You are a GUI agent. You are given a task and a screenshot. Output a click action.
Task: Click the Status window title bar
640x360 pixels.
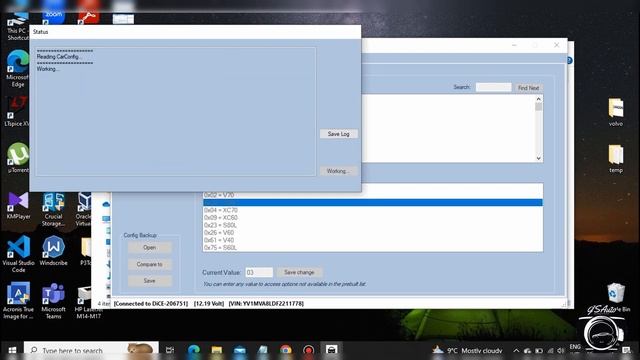pyautogui.click(x=195, y=32)
